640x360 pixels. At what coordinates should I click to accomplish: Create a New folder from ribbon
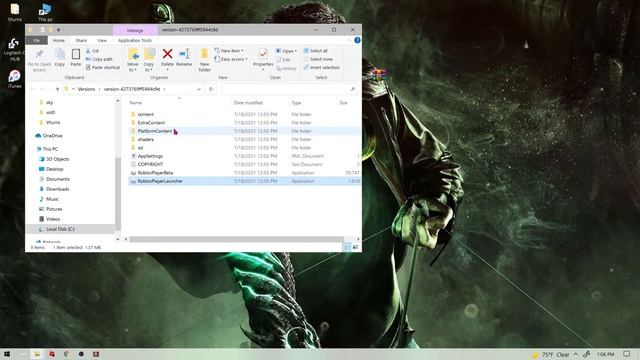tap(204, 60)
